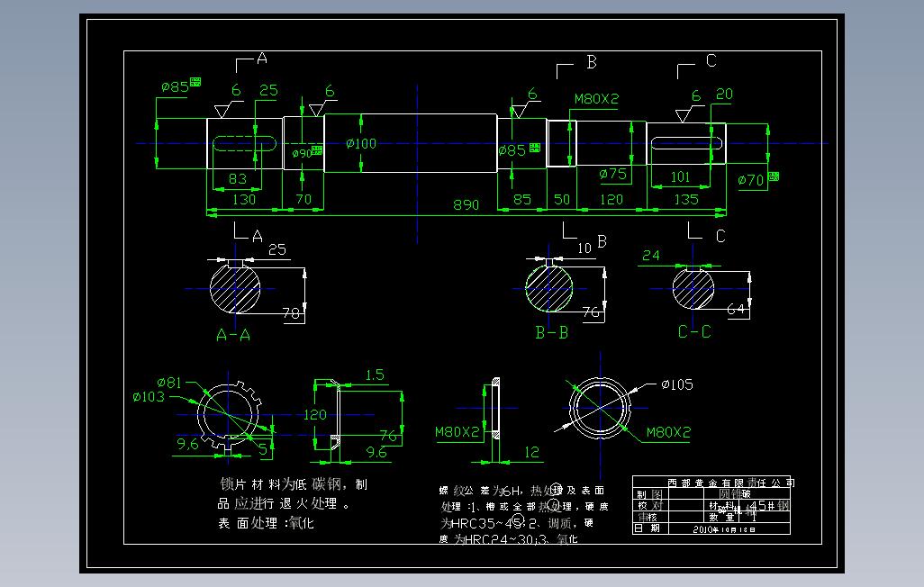Click the 西部黄金有限责任公司 company title

click(730, 483)
